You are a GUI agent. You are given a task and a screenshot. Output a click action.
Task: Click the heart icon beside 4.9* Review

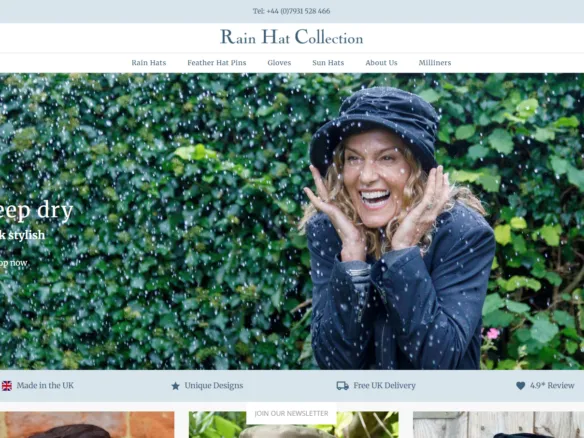(521, 386)
